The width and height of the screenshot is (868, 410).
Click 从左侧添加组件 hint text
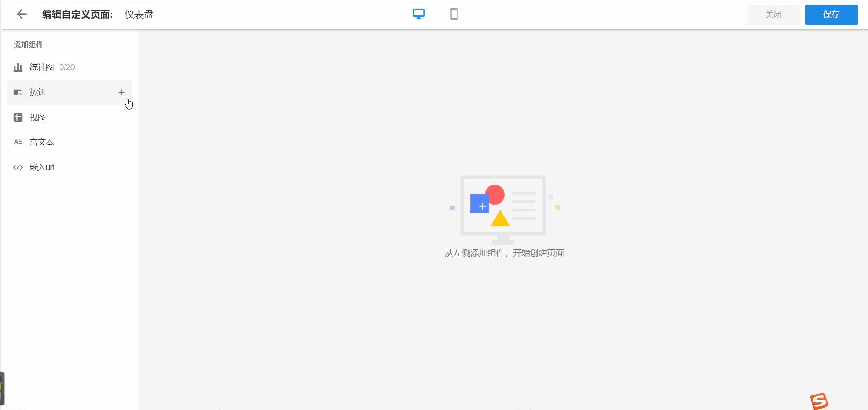pos(504,253)
